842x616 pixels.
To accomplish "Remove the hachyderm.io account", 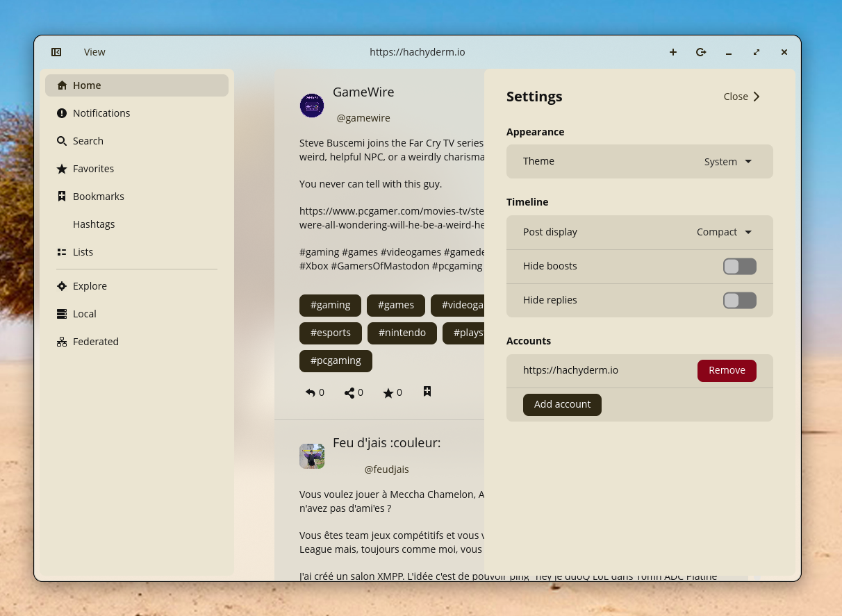I will coord(727,371).
